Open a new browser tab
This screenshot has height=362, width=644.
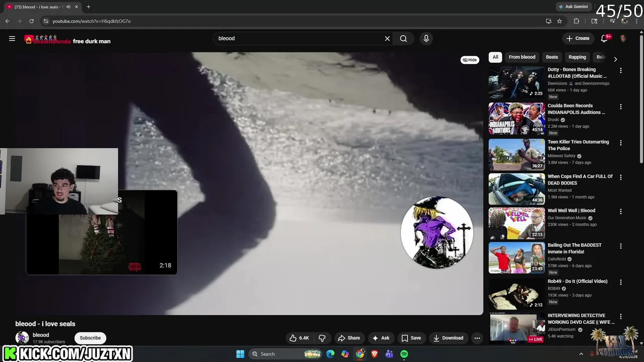coord(89,7)
